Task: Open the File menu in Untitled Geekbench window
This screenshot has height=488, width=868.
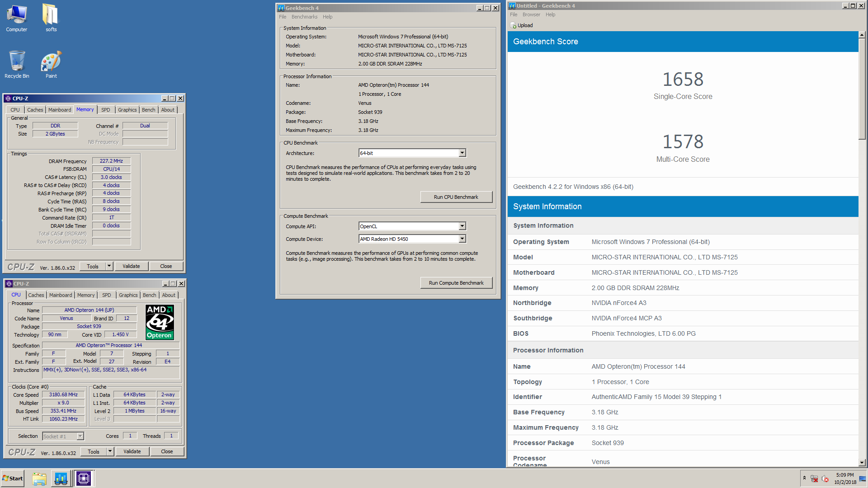Action: coord(514,14)
